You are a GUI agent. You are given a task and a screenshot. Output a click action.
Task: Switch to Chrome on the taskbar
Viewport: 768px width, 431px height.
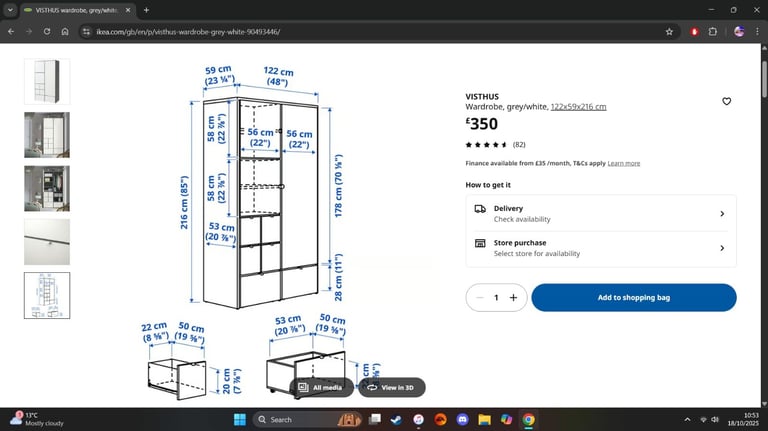click(528, 420)
